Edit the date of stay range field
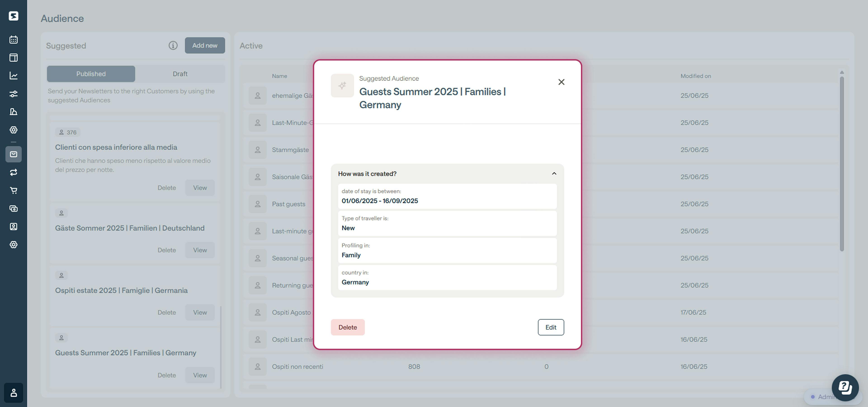 [x=447, y=196]
